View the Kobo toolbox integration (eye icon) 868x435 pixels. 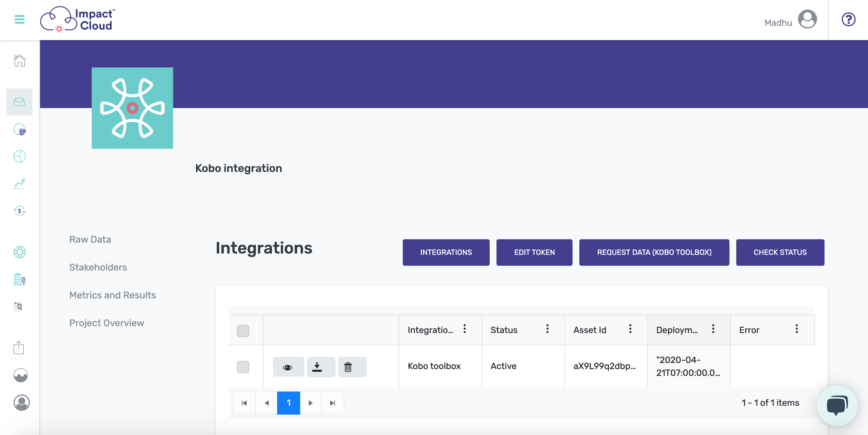288,367
